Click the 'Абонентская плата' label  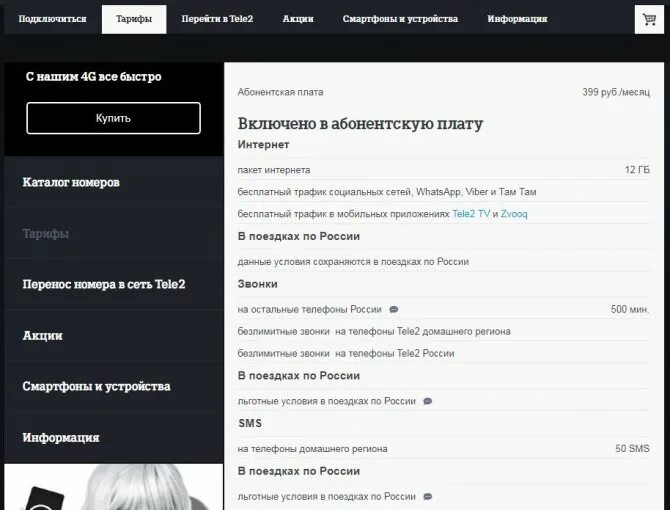coord(280,92)
